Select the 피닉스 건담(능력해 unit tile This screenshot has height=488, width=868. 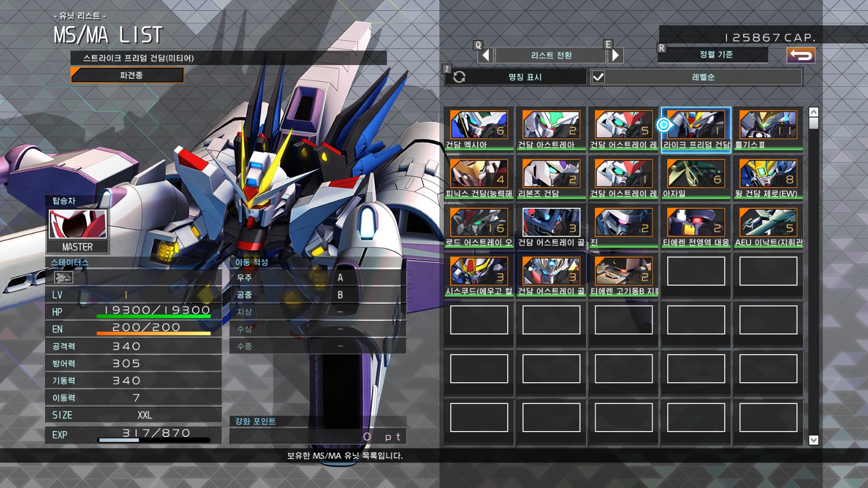[479, 178]
